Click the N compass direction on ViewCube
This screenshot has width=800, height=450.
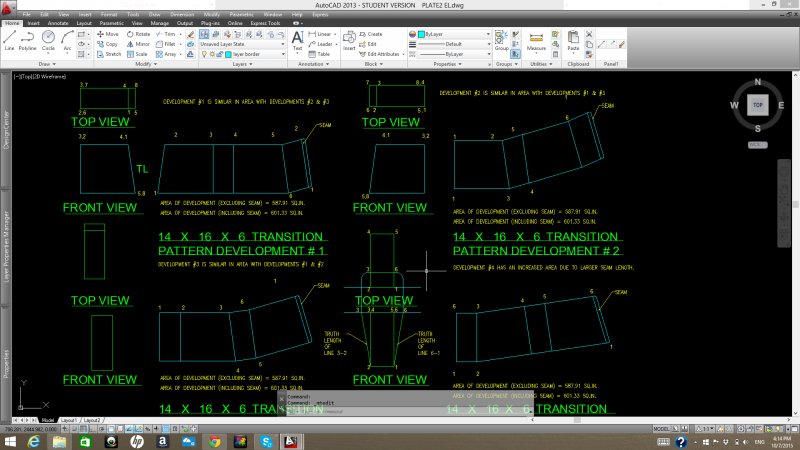click(758, 82)
